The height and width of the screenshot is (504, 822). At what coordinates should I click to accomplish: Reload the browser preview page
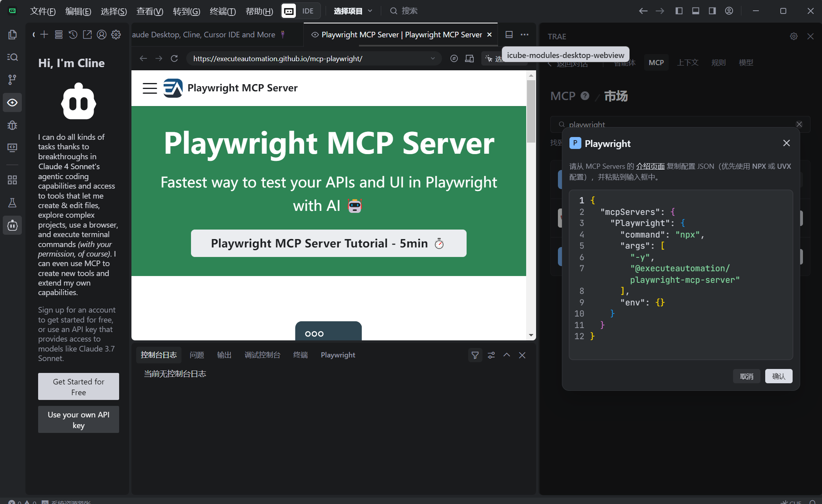point(174,59)
